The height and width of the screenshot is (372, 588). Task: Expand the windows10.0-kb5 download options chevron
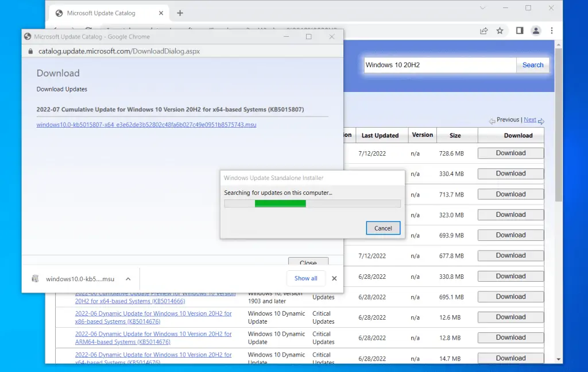tap(128, 279)
